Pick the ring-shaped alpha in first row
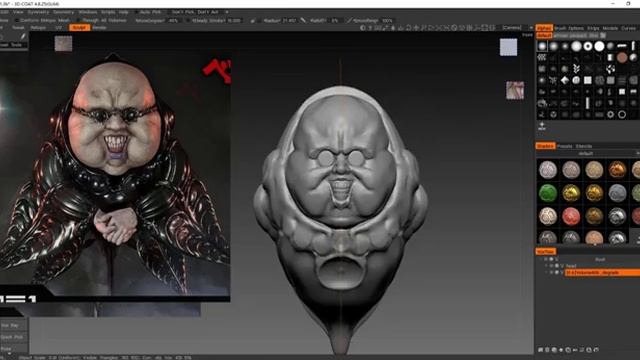 pos(588,46)
